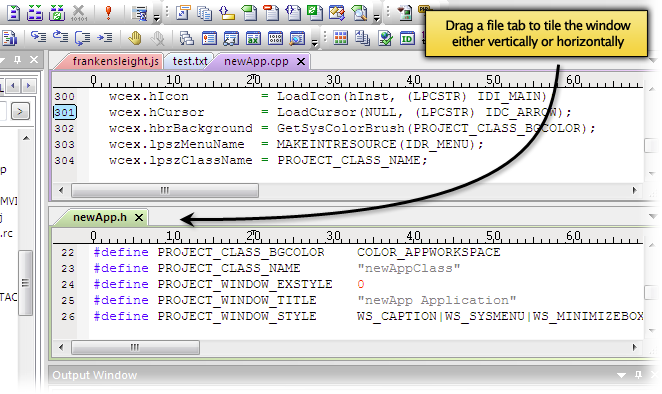The height and width of the screenshot is (394, 662).
Task: Click the horizontal scrollbar thumb of newApp.cpp
Action: 165,190
